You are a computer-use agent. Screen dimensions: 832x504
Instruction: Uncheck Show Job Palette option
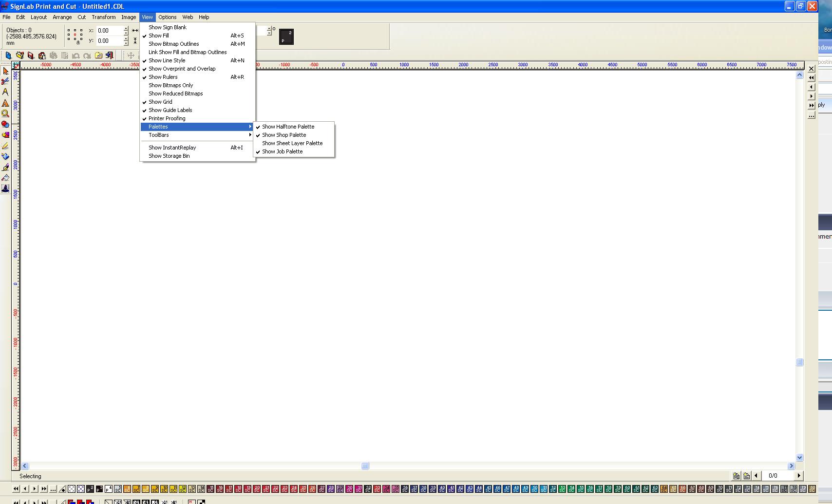coord(282,151)
